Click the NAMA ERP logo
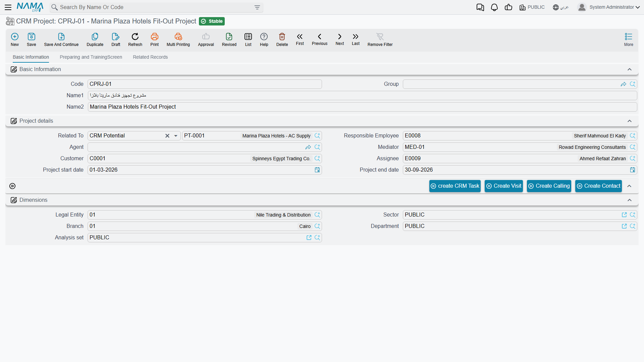 point(30,7)
